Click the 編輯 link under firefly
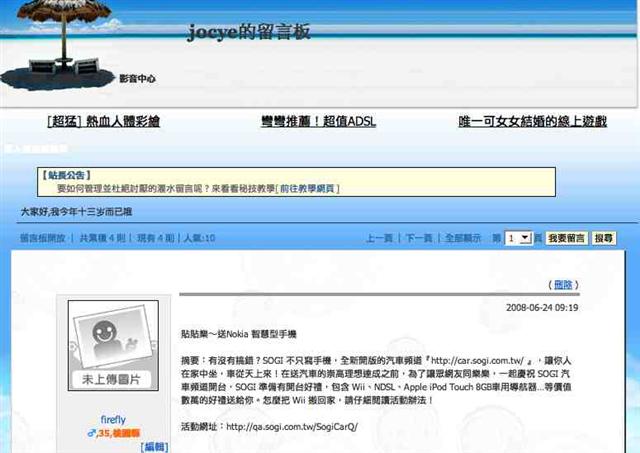The width and height of the screenshot is (640, 453). click(154, 447)
